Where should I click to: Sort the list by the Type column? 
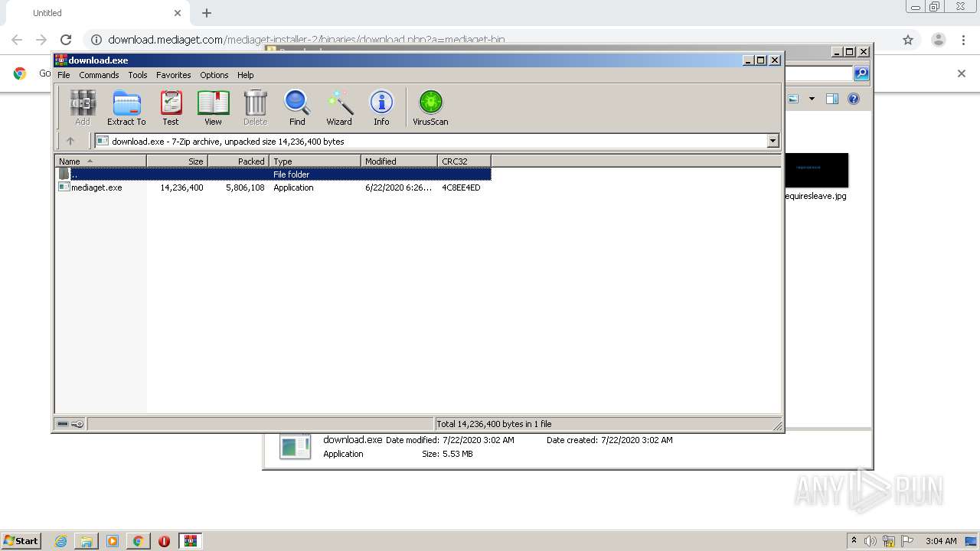315,161
